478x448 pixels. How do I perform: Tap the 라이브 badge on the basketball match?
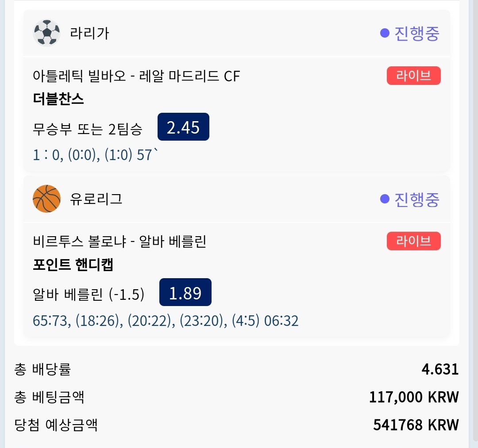(x=413, y=241)
